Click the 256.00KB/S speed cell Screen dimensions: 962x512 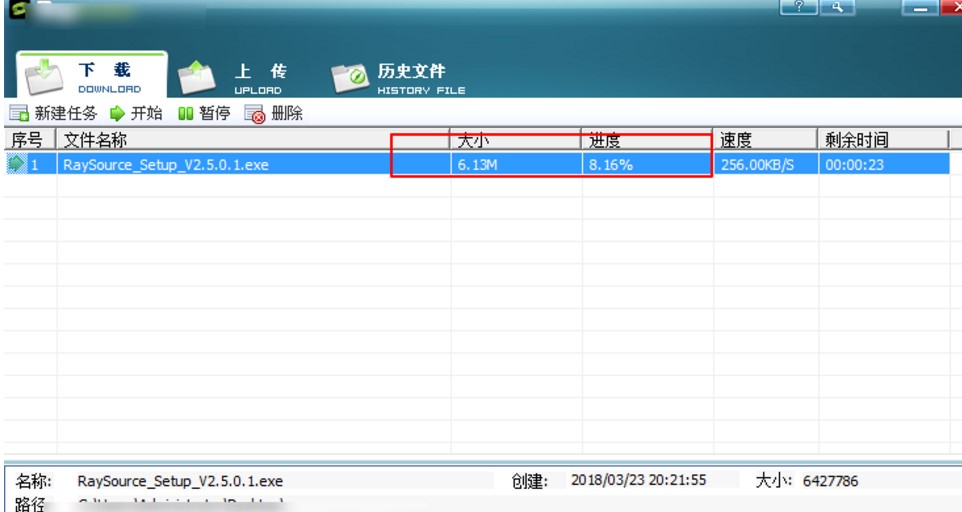pos(766,164)
